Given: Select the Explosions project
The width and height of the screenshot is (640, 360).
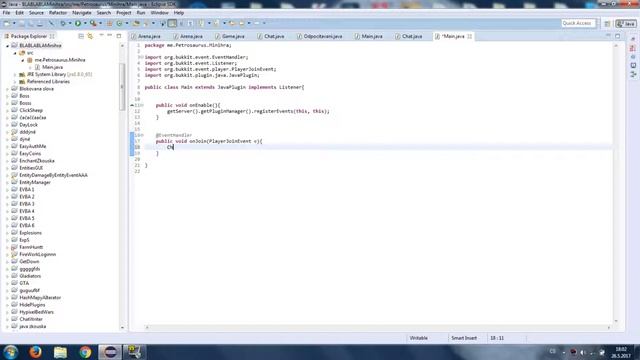Looking at the screenshot, I should pyautogui.click(x=30, y=233).
